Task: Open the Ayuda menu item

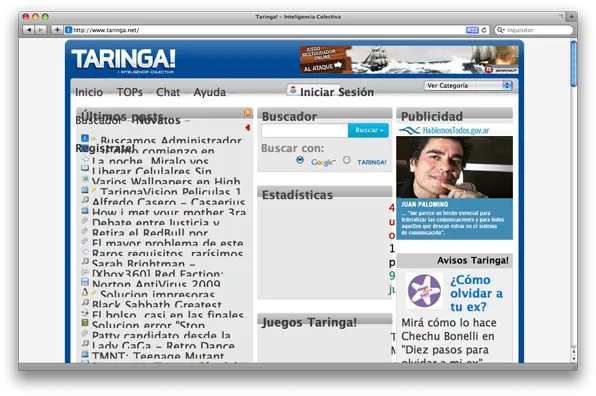Action: pos(209,92)
